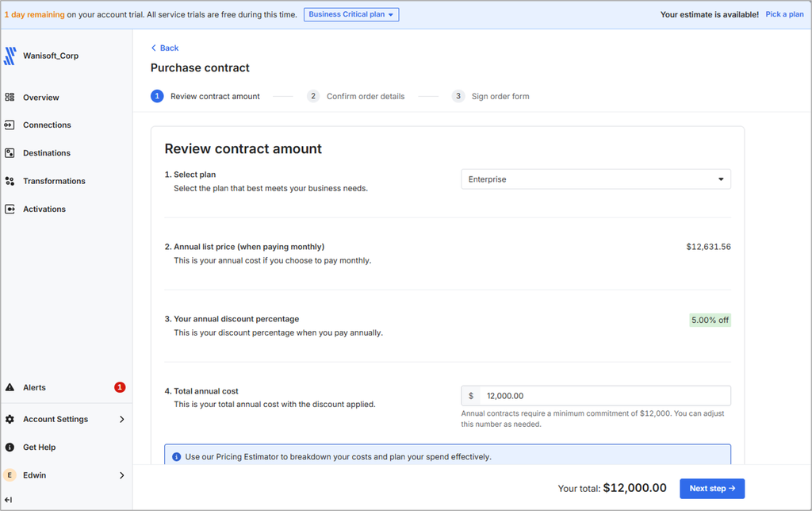This screenshot has width=812, height=511.
Task: Open Transformations page
Action: click(x=54, y=181)
